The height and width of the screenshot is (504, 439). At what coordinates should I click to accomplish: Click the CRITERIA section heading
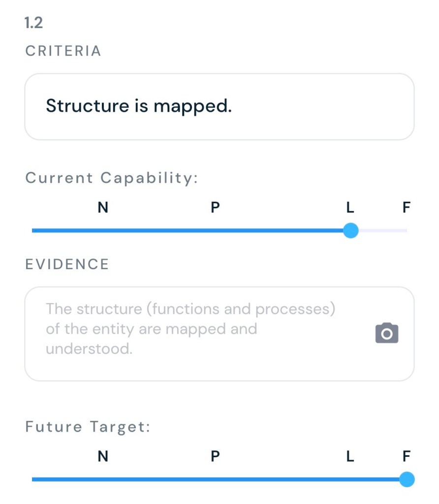click(63, 51)
